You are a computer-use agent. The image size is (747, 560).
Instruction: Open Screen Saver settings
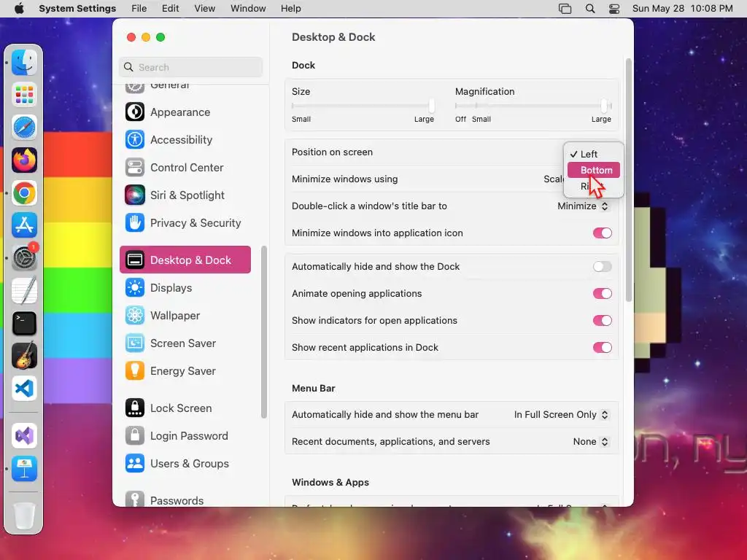pyautogui.click(x=185, y=343)
